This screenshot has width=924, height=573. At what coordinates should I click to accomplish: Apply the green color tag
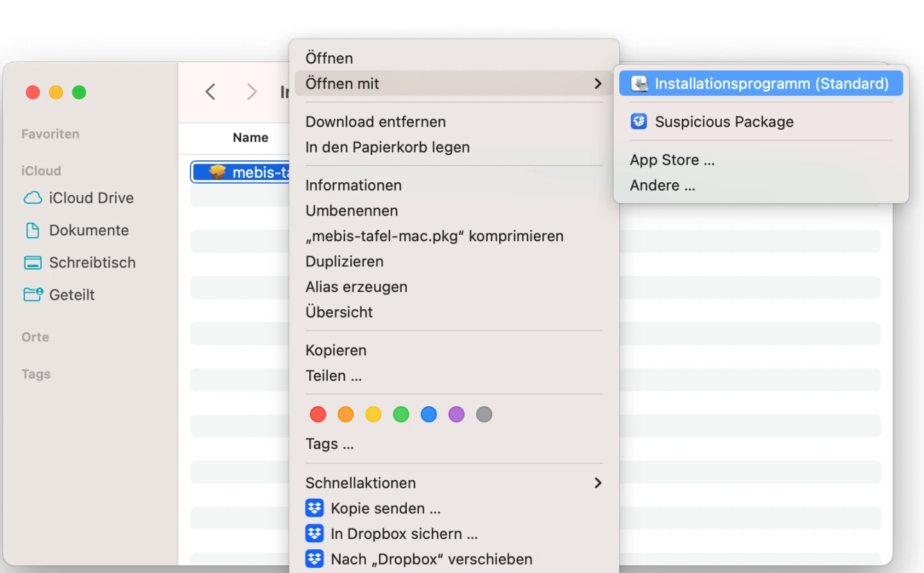(401, 415)
